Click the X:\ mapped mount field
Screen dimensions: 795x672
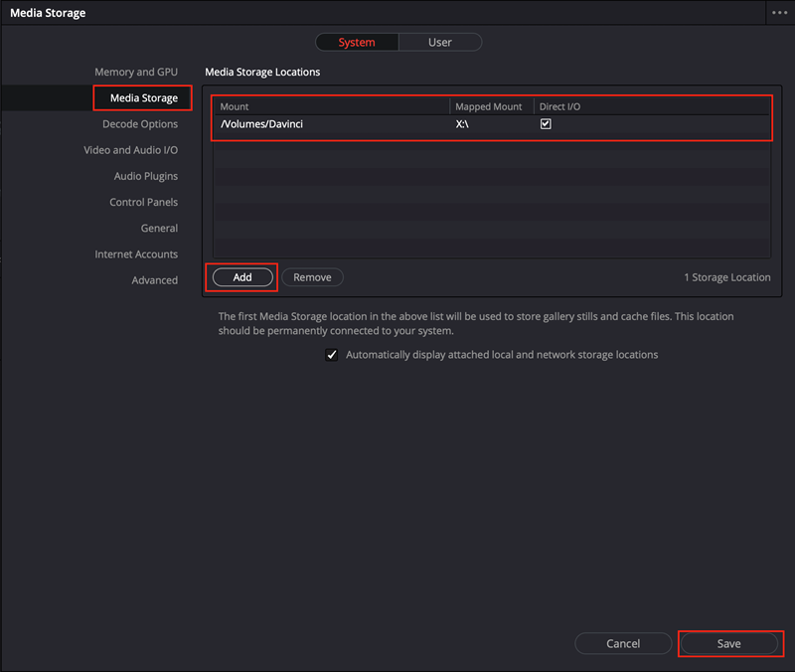point(491,123)
